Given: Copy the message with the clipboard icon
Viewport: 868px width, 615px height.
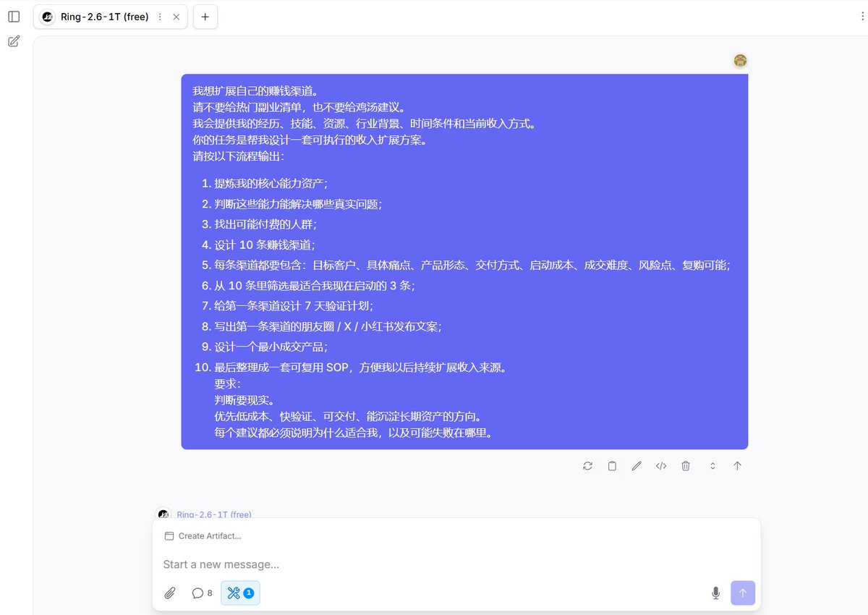Looking at the screenshot, I should coord(612,466).
